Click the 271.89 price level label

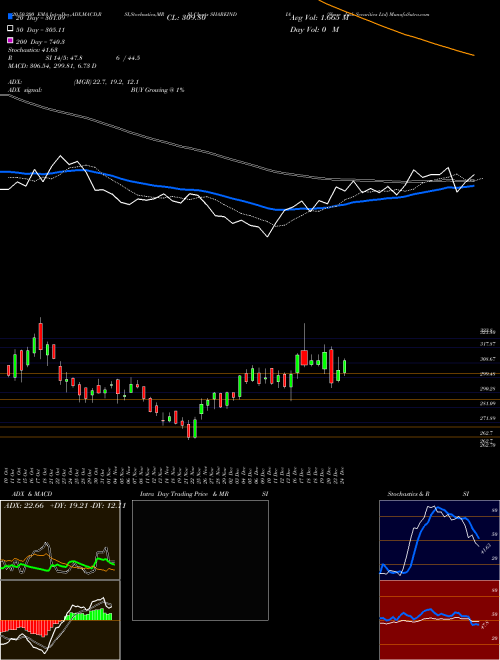coord(488,418)
